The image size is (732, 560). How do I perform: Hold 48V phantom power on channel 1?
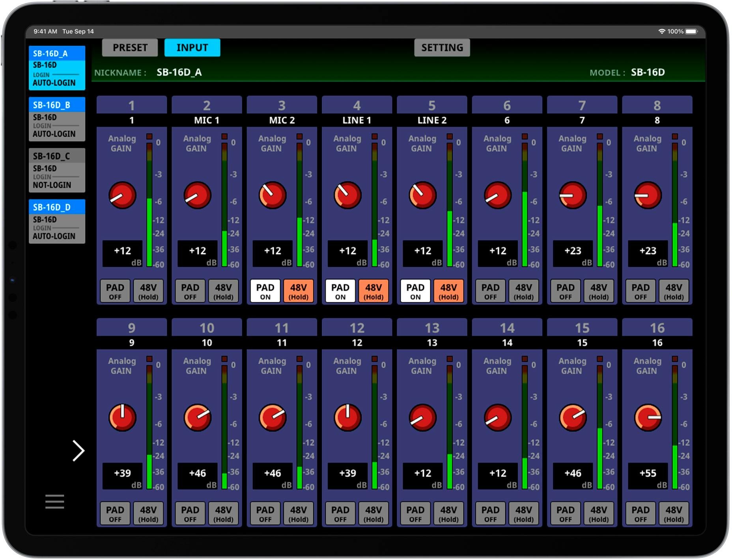[x=149, y=291]
